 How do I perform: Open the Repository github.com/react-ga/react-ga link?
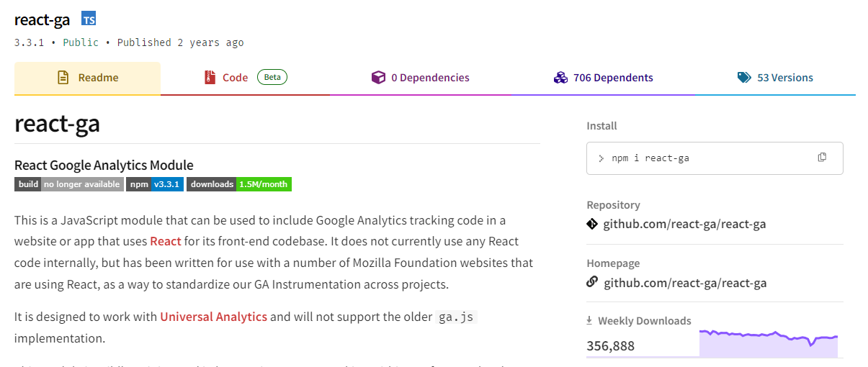coord(684,224)
